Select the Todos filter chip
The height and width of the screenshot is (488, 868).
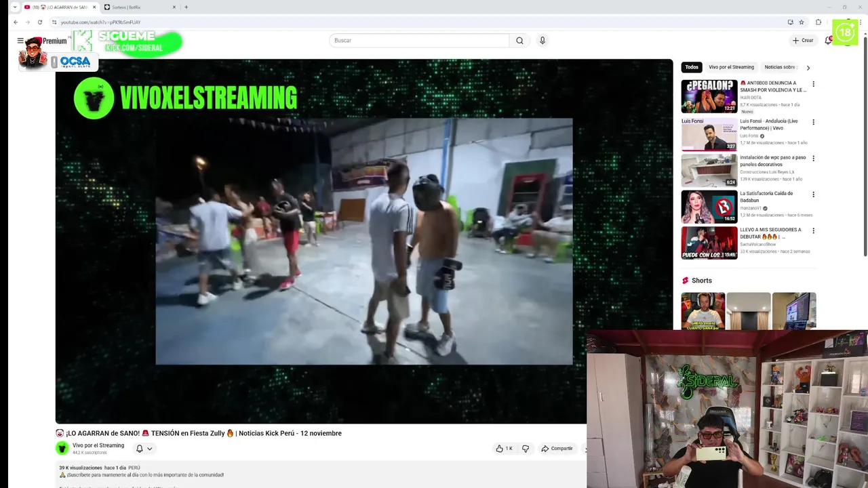692,67
